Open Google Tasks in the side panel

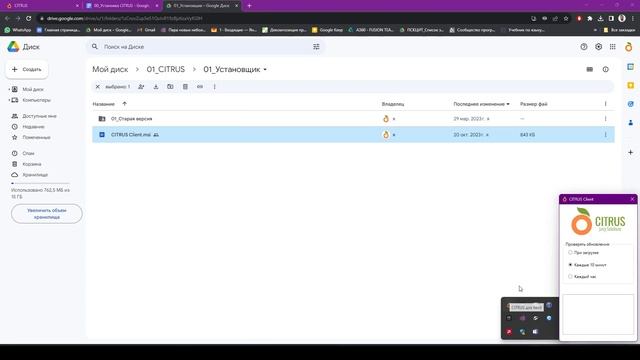pyautogui.click(x=631, y=104)
